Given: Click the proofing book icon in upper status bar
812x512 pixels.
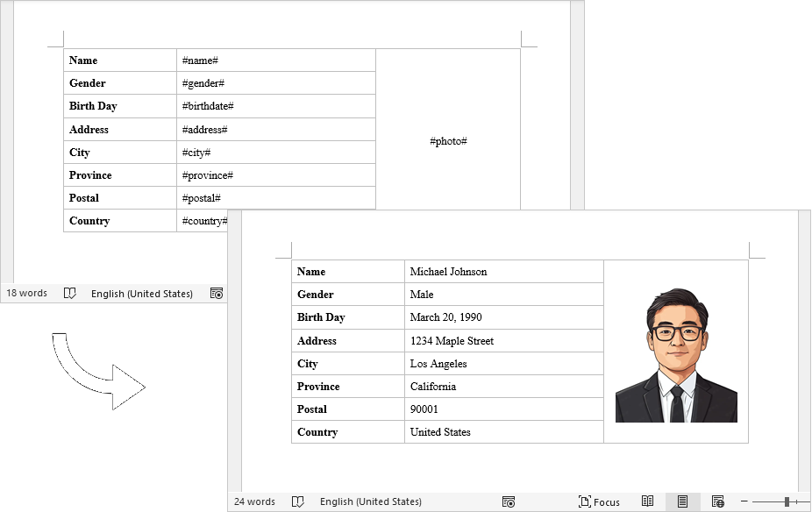Looking at the screenshot, I should coord(70,294).
